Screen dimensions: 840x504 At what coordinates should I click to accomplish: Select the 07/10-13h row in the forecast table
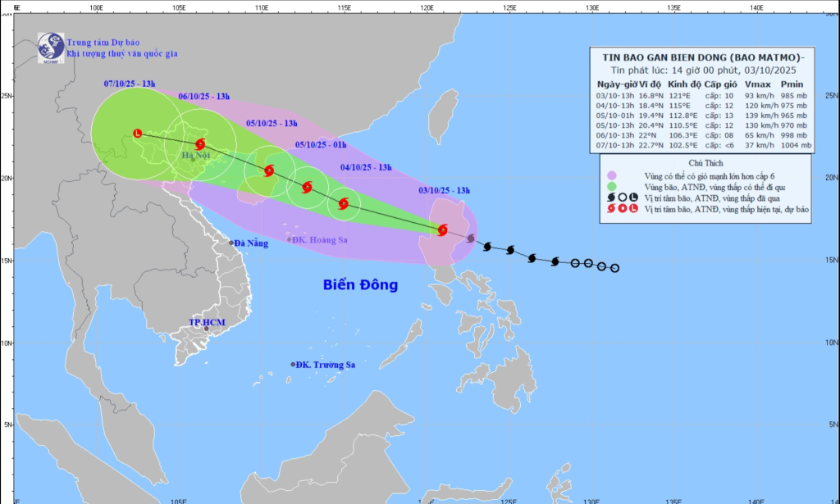tap(704, 147)
